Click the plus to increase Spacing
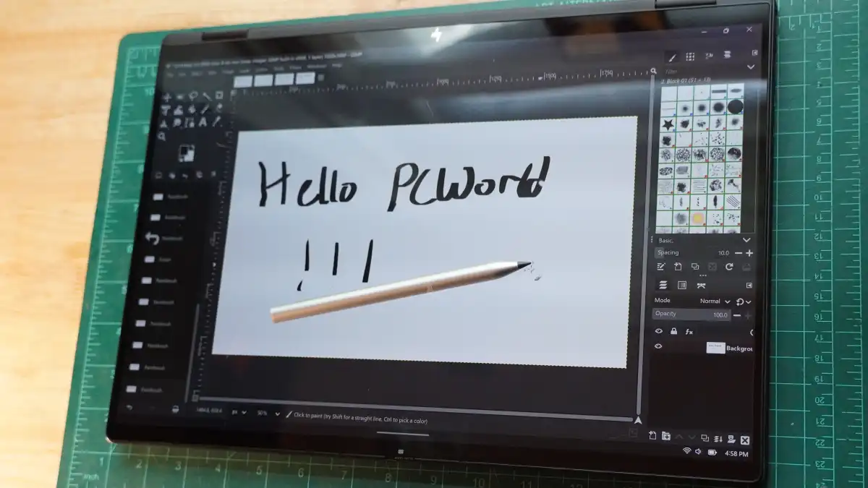This screenshot has width=868, height=488. point(749,253)
